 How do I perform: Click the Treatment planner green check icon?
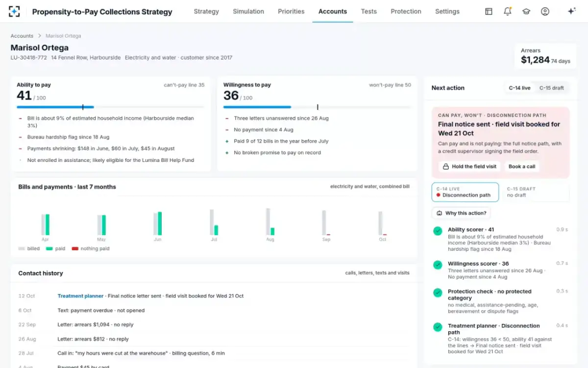tap(438, 327)
